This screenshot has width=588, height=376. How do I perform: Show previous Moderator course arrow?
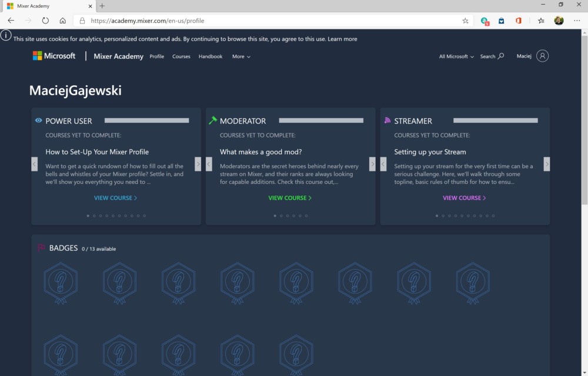pos(209,164)
